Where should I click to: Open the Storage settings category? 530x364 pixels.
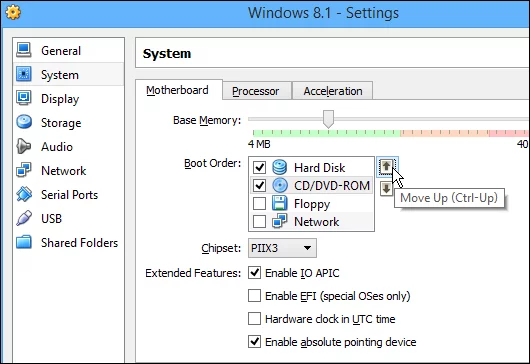[x=69, y=122]
